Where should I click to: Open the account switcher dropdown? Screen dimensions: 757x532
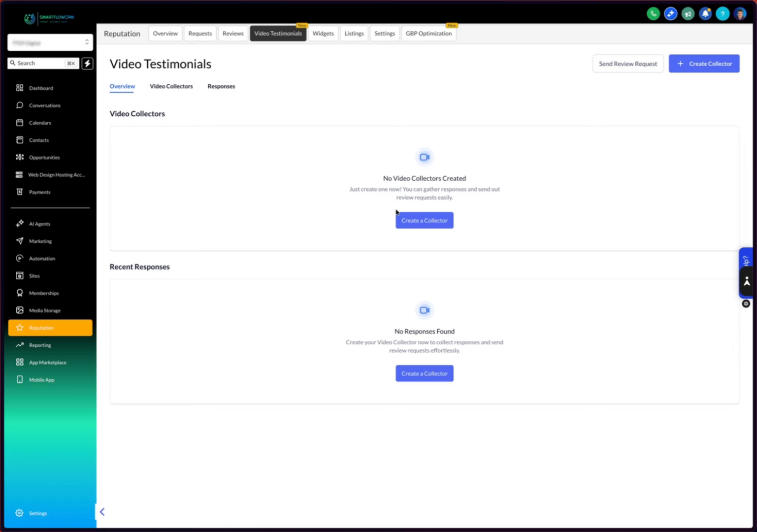[50, 42]
